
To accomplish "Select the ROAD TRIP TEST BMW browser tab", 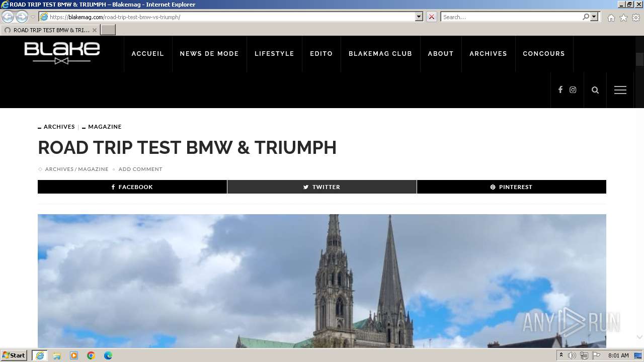I will (x=49, y=30).
